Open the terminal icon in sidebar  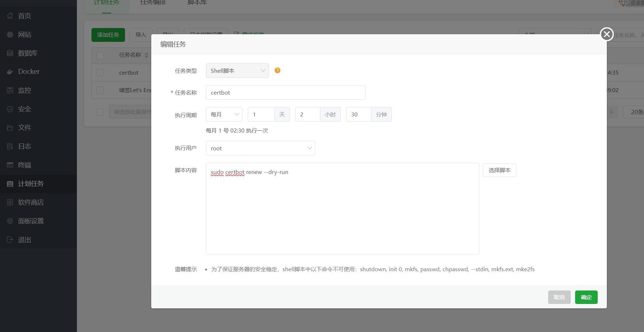(10, 165)
